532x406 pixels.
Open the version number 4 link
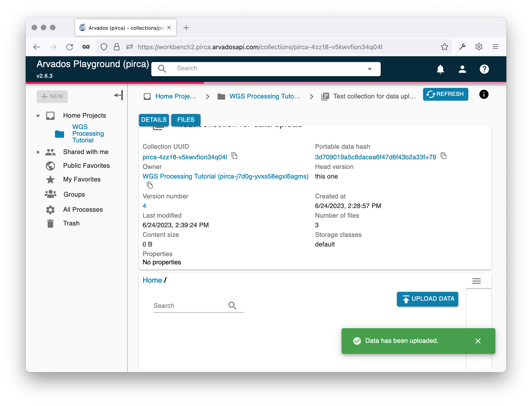point(144,206)
